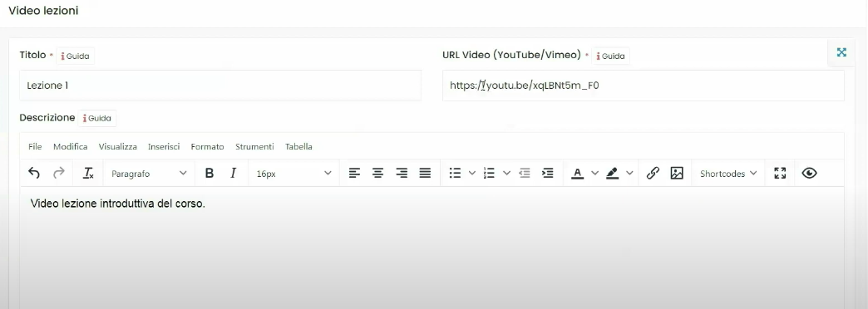Viewport: 868px width, 309px height.
Task: Open the Tabella menu
Action: pyautogui.click(x=299, y=147)
